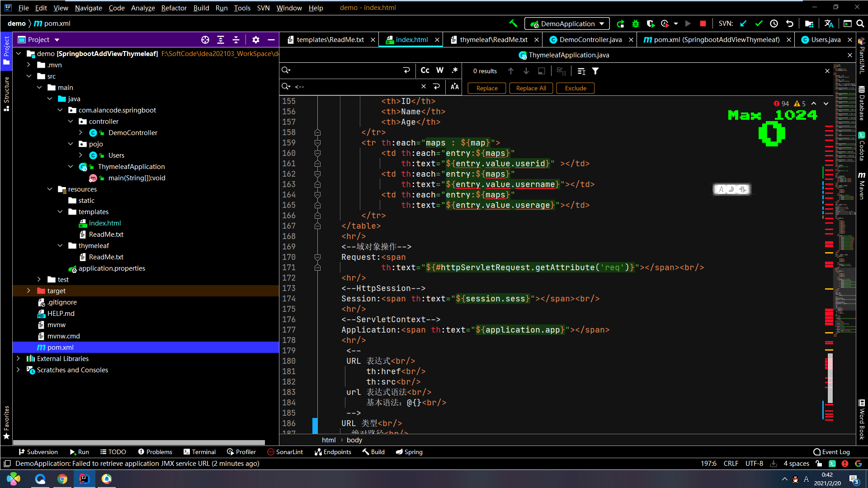Click the Project panel horizontal scrollbar
The width and height of the screenshot is (868, 488).
click(139, 442)
